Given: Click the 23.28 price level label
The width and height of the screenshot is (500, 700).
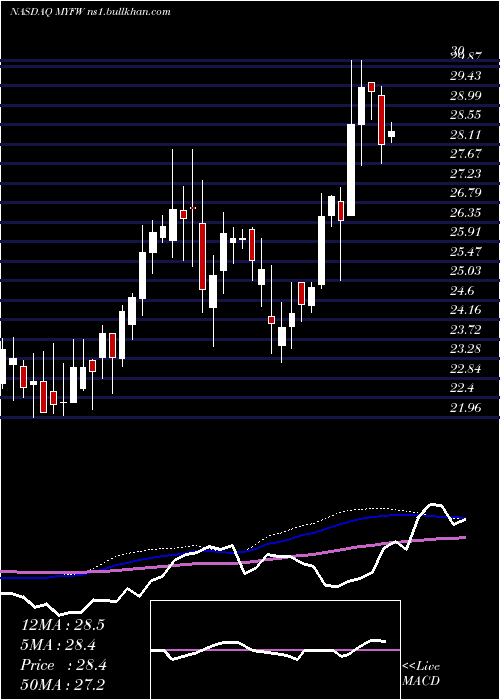Looking at the screenshot, I should [466, 348].
